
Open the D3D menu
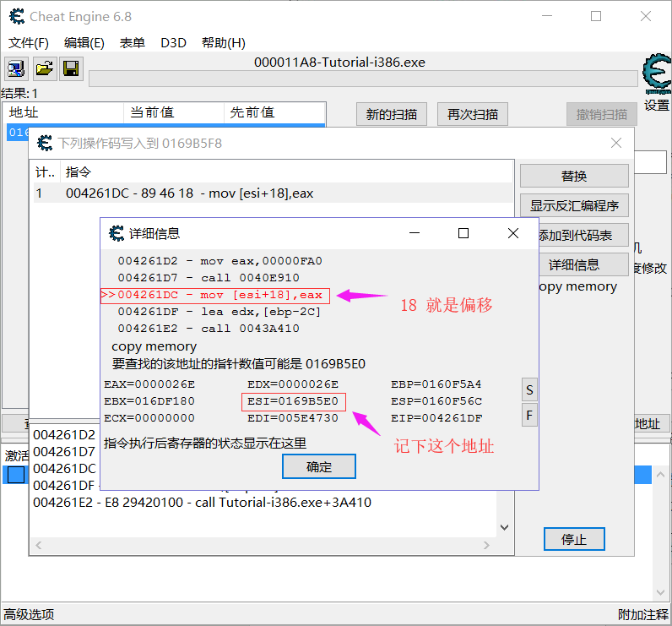(173, 43)
